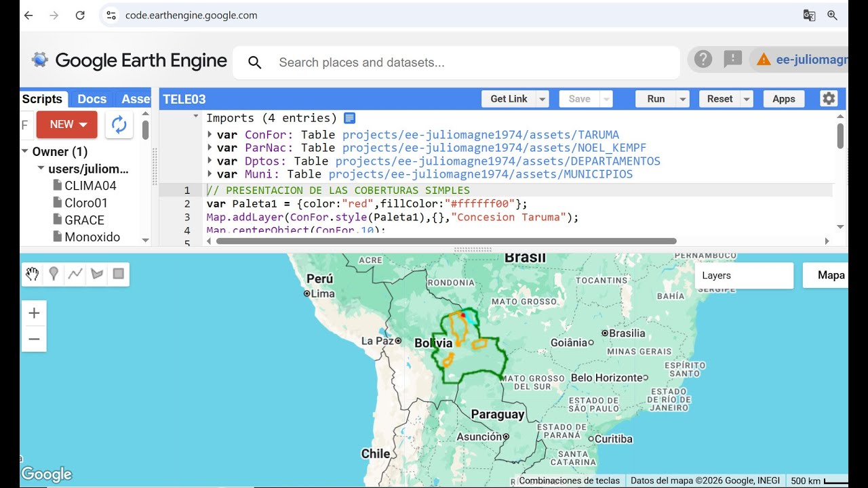
Task: Expand the Dptos import entry
Action: click(210, 161)
